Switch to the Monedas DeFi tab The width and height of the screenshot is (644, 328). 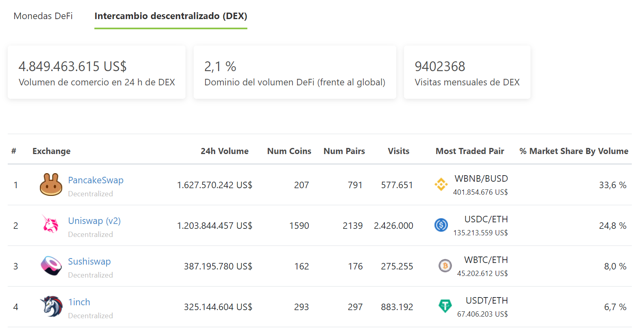click(43, 16)
